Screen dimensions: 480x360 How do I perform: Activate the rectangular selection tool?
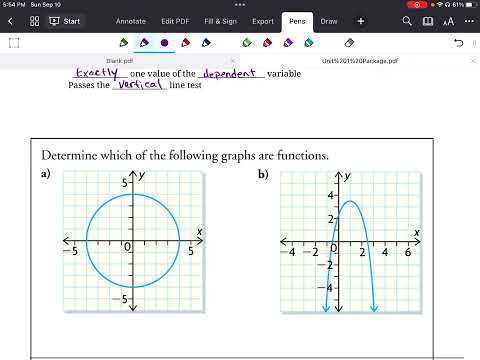(x=14, y=43)
